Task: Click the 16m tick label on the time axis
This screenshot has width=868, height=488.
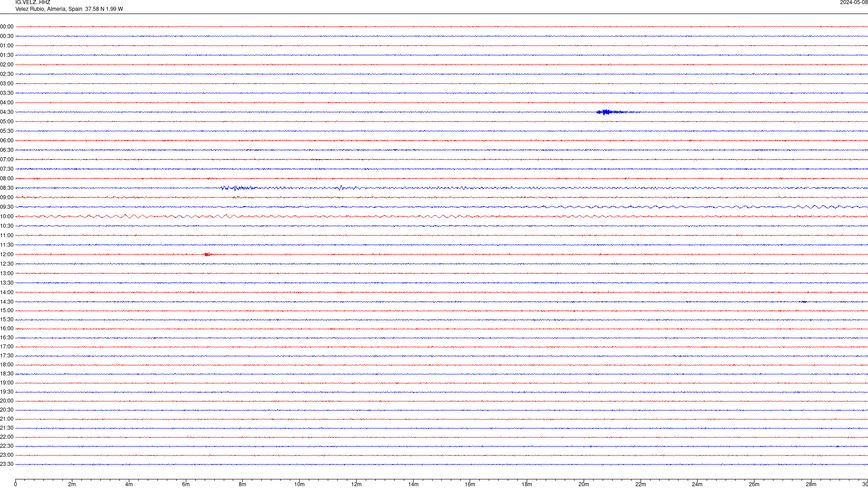Action: [470, 484]
